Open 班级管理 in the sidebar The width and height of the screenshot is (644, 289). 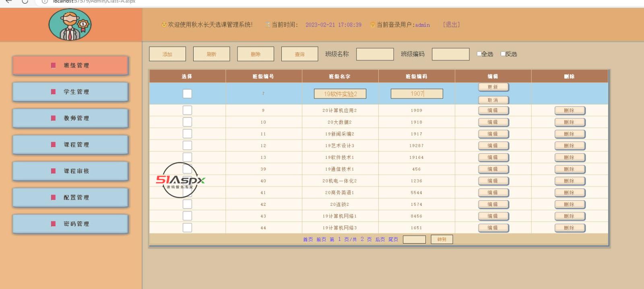click(71, 66)
